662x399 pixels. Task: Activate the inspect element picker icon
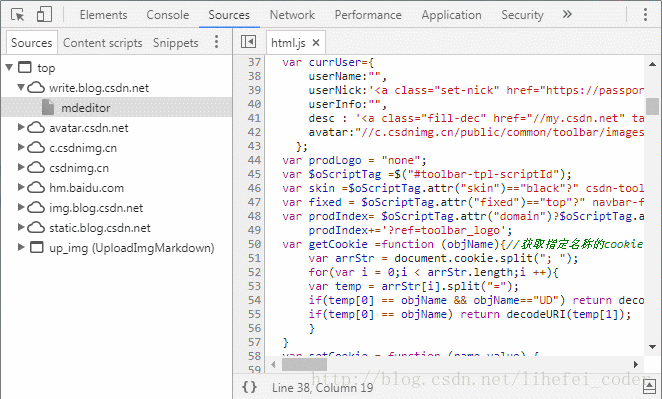point(18,15)
